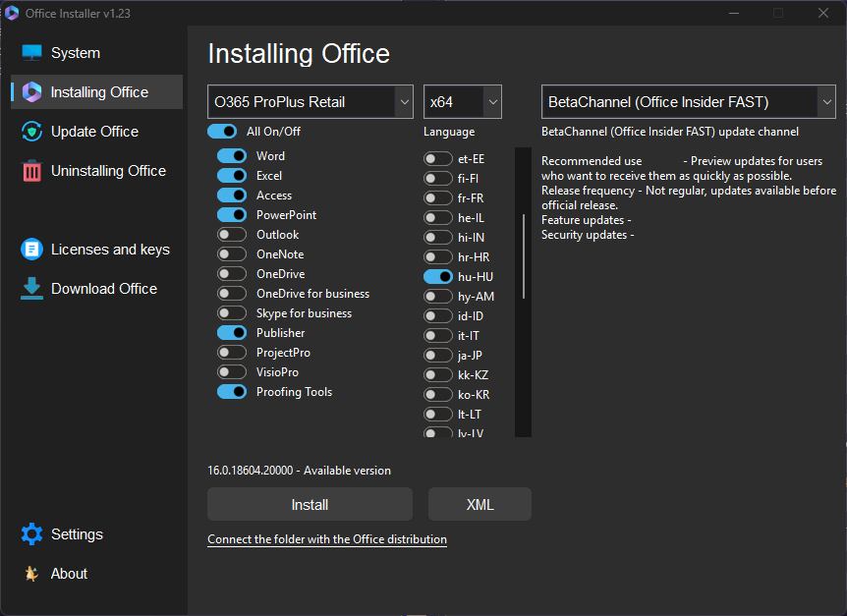Click the About icon in sidebar

31,574
